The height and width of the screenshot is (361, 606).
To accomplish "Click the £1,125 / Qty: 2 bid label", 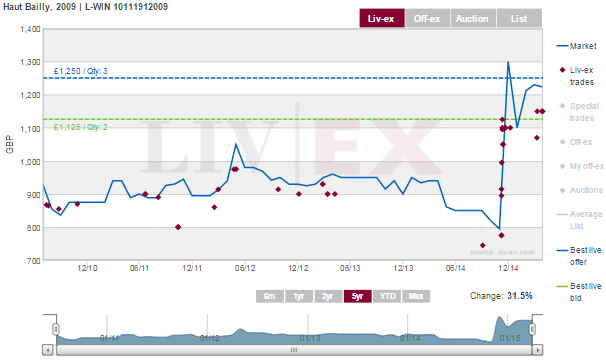I will click(x=80, y=127).
